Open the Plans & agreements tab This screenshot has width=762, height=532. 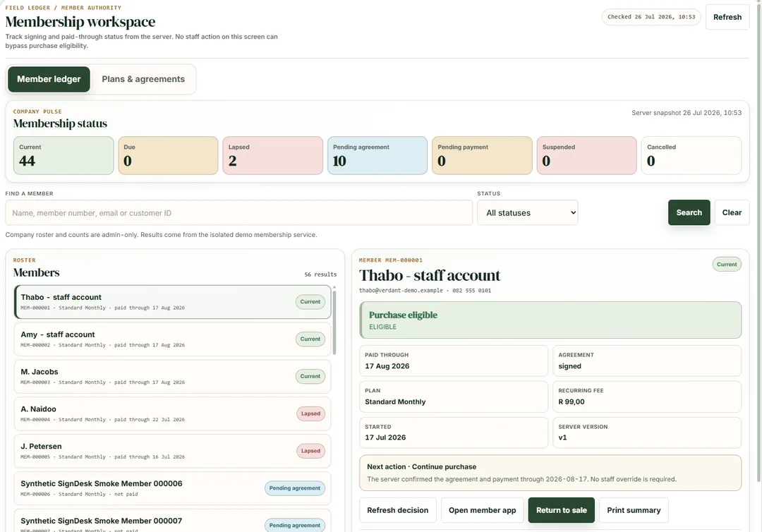click(x=143, y=79)
